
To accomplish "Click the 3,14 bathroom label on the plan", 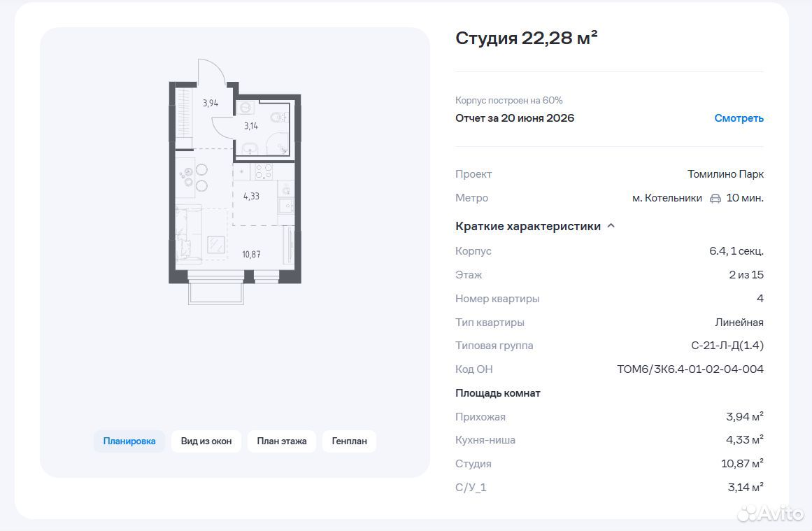I will [x=250, y=126].
